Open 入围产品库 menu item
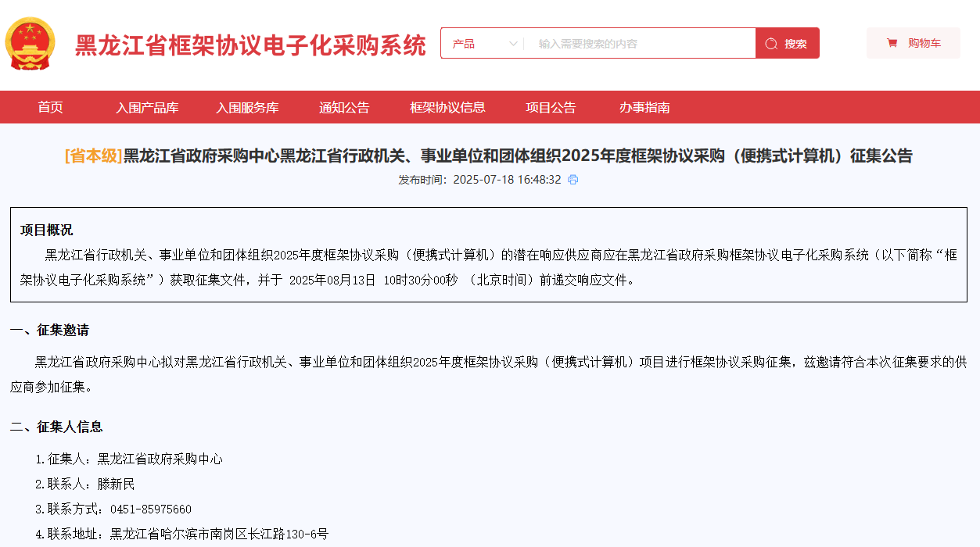 (147, 107)
